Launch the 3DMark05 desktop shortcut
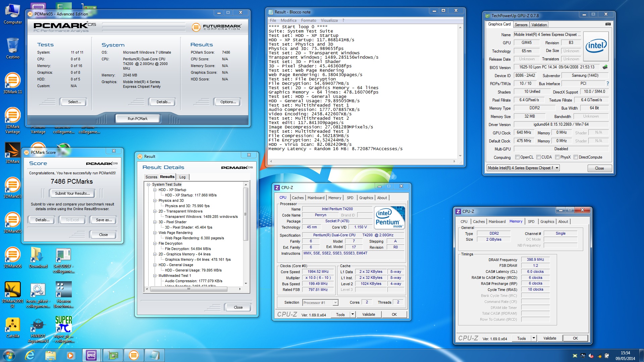The height and width of the screenshot is (362, 644). [13, 222]
